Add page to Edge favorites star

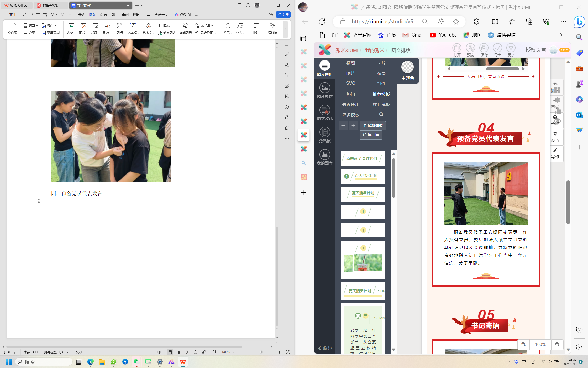point(456,22)
